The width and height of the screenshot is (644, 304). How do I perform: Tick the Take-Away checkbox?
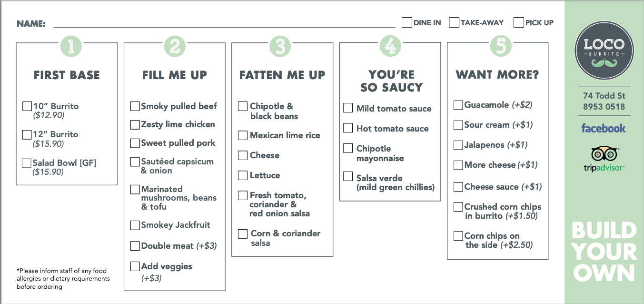click(x=454, y=22)
